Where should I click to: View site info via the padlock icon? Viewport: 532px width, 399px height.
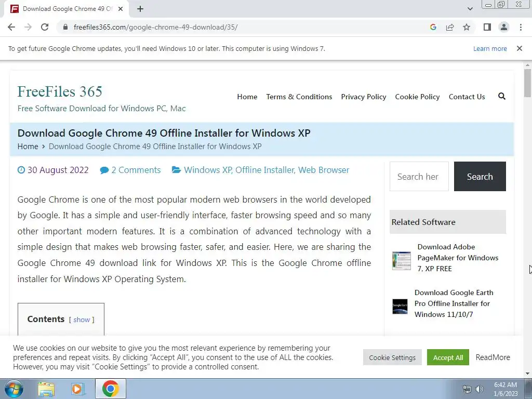pos(66,27)
